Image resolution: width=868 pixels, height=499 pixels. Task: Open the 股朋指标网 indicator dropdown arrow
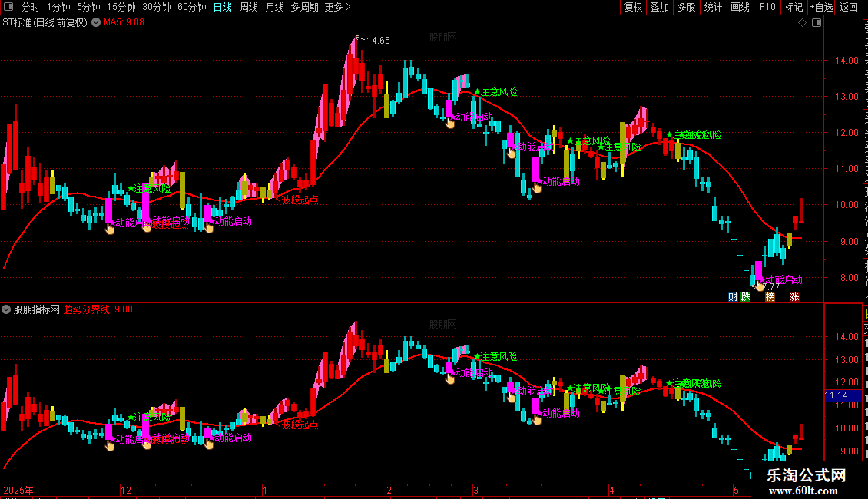coord(6,309)
